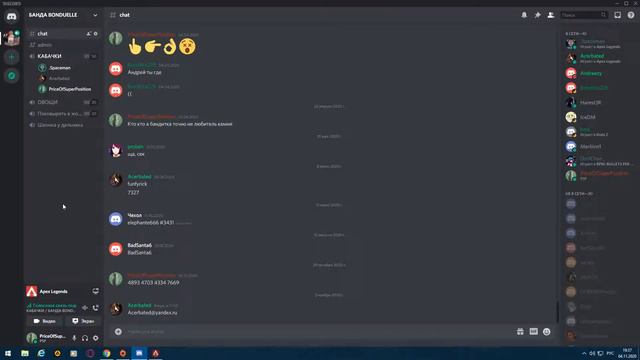The image size is (640, 360).
Task: Open Apex Legends taskbar icon
Action: click(x=156, y=353)
